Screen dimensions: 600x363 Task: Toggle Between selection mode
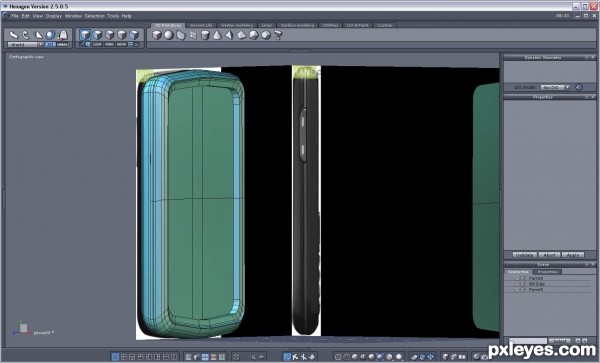click(122, 44)
